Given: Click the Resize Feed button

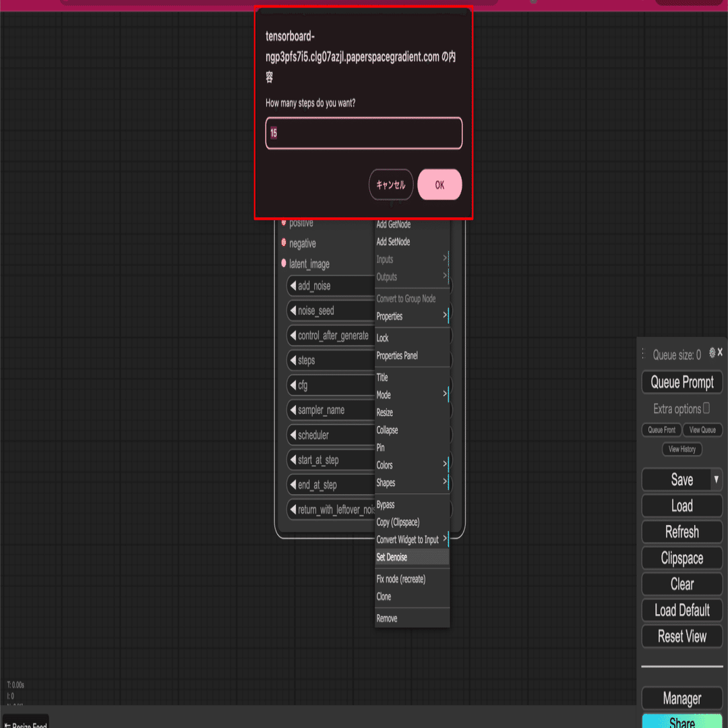Looking at the screenshot, I should pyautogui.click(x=26, y=723).
